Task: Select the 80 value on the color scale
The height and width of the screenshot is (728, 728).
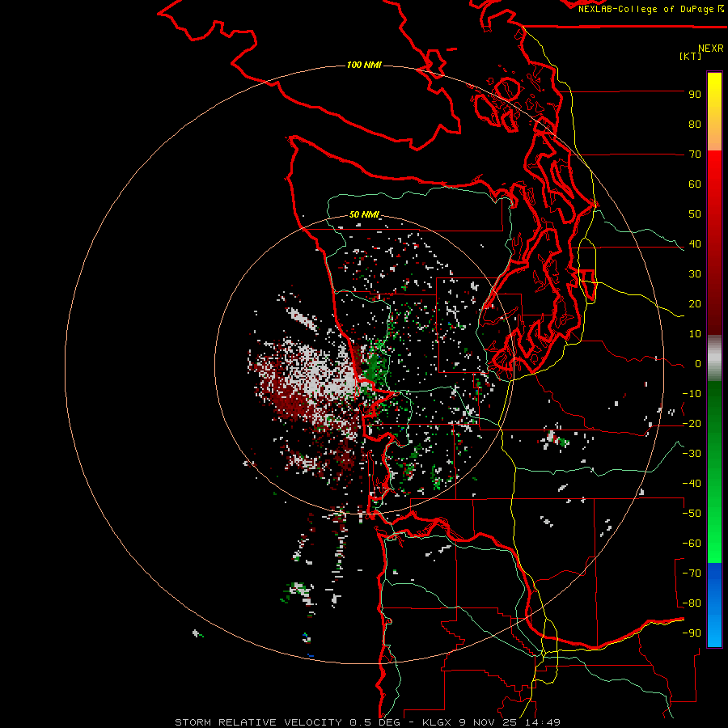Action: click(x=695, y=125)
